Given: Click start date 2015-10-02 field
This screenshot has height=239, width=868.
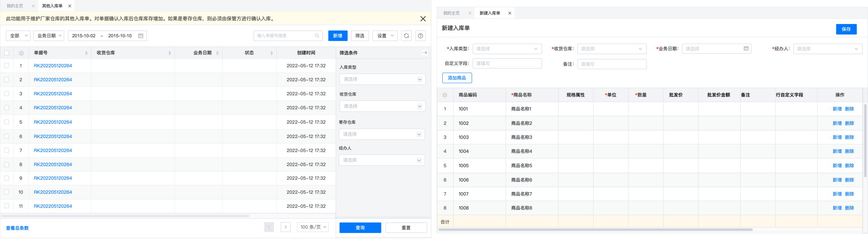Looking at the screenshot, I should 84,36.
